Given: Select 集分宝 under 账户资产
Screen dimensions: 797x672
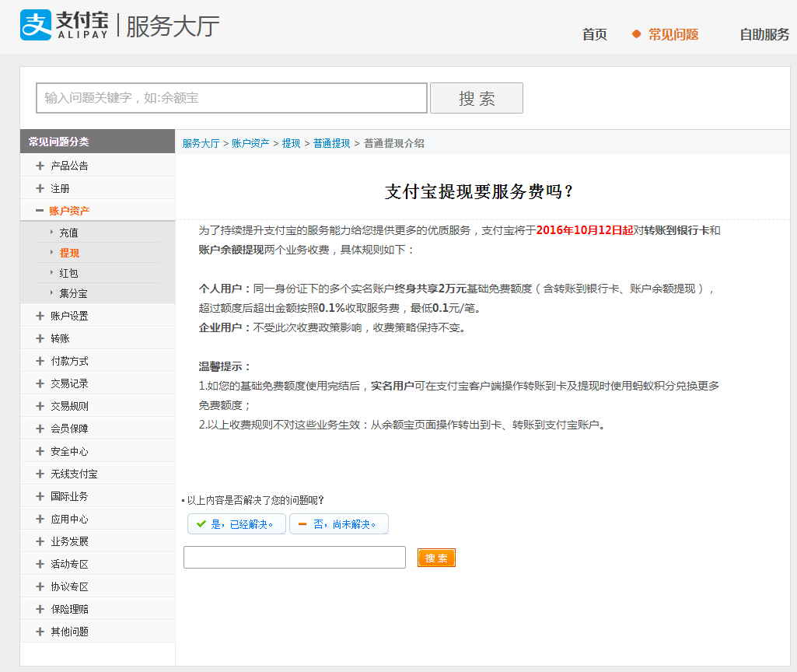Looking at the screenshot, I should 73,293.
